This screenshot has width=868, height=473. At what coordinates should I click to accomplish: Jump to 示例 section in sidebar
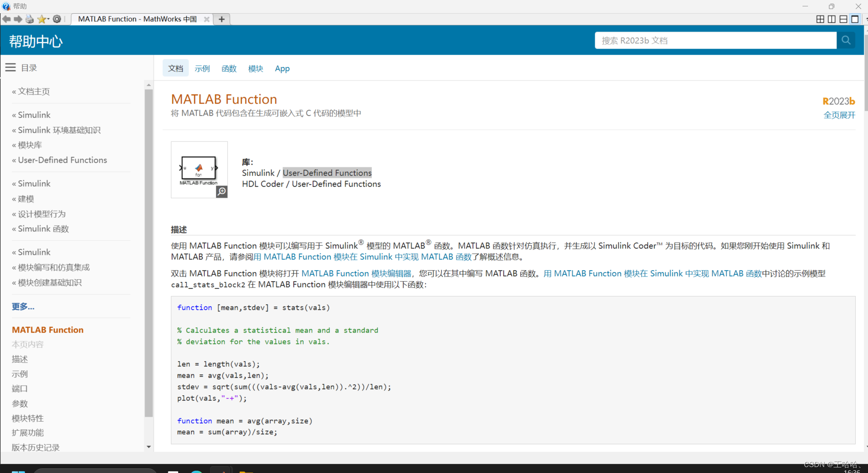(x=20, y=374)
